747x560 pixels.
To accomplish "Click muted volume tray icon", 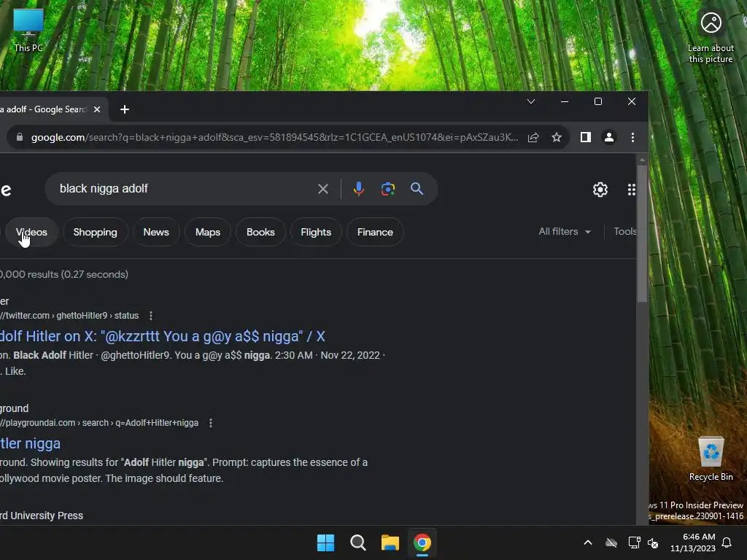I will (x=653, y=542).
